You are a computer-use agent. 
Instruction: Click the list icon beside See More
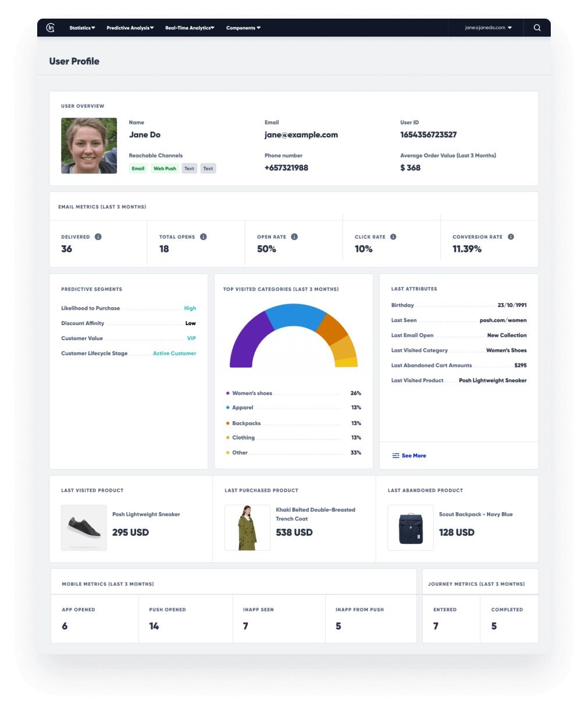point(395,456)
